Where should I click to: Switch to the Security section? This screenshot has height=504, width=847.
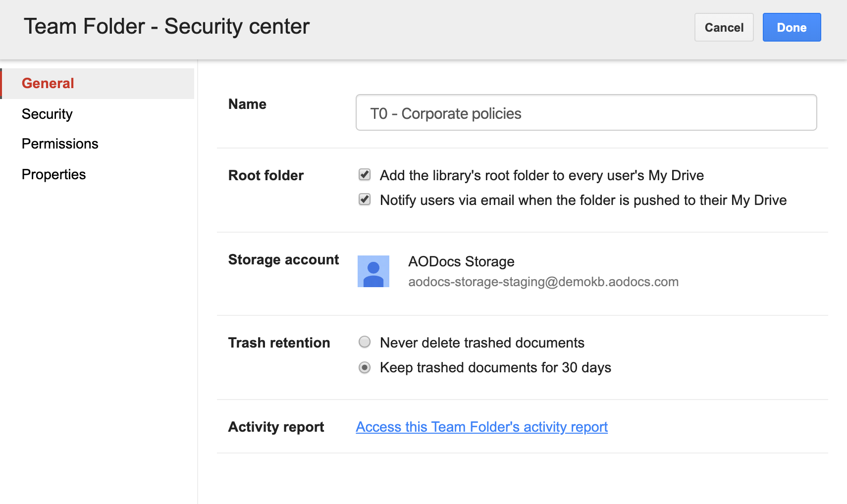point(48,114)
